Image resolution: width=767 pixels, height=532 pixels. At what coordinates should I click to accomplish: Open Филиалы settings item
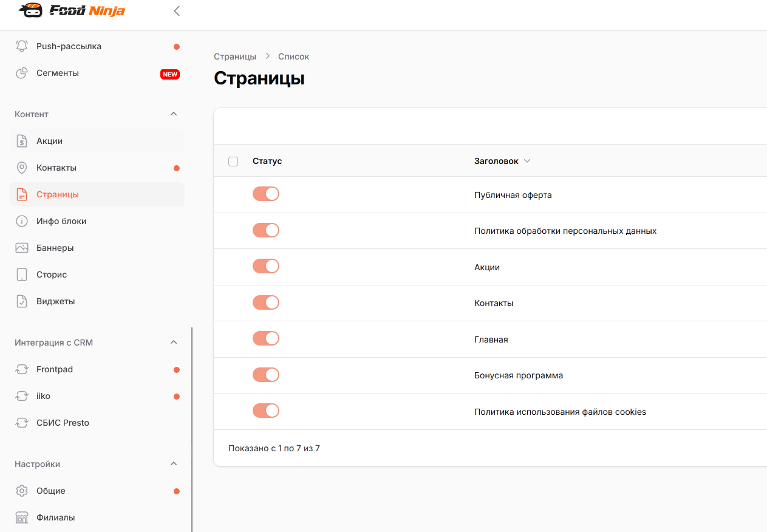pyautogui.click(x=97, y=517)
